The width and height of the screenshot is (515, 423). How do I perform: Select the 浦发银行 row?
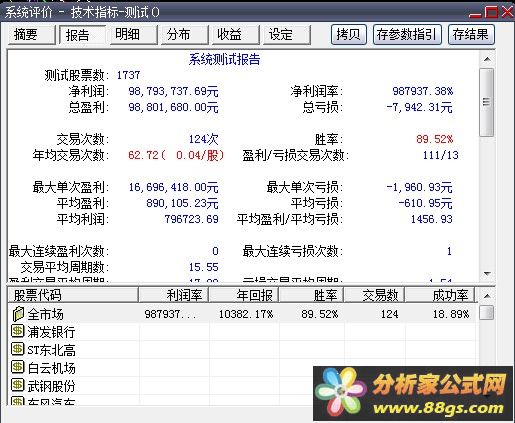pos(243,332)
